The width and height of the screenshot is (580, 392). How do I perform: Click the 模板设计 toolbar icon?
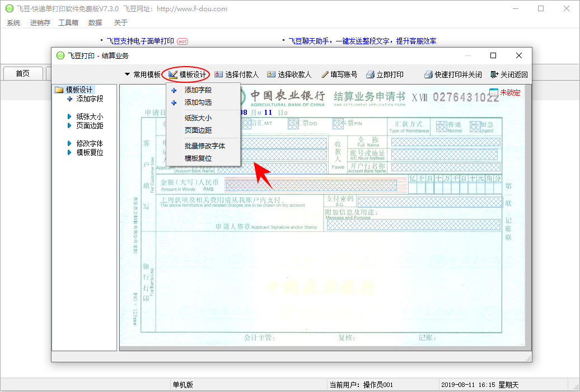tap(173, 75)
